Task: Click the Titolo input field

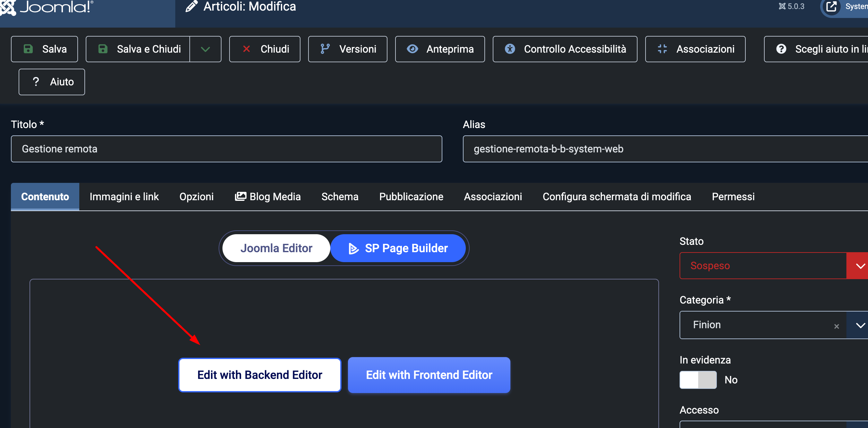Action: pyautogui.click(x=226, y=149)
